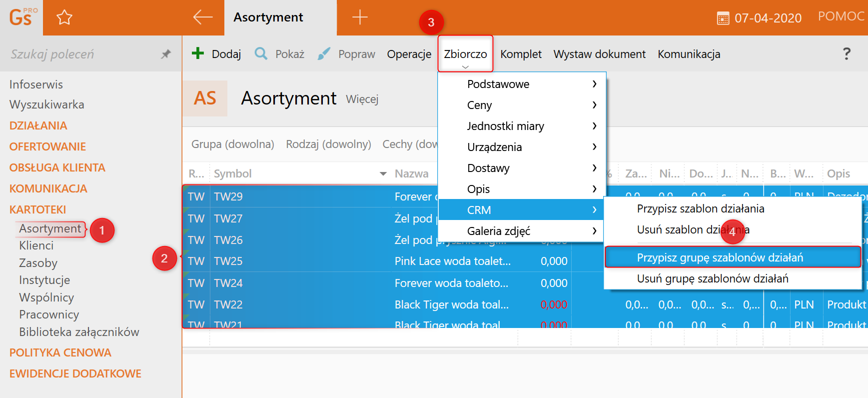Open the Grupa (dowolna) filter

(232, 144)
